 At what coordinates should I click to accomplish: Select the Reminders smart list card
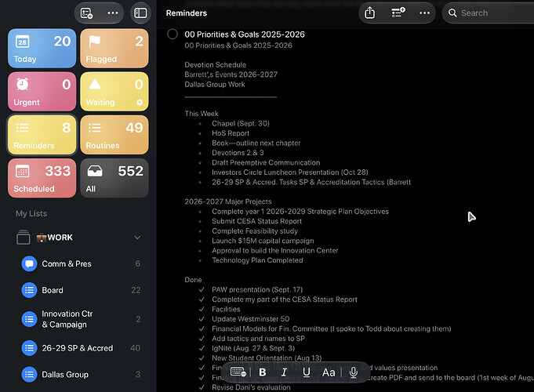(x=42, y=135)
